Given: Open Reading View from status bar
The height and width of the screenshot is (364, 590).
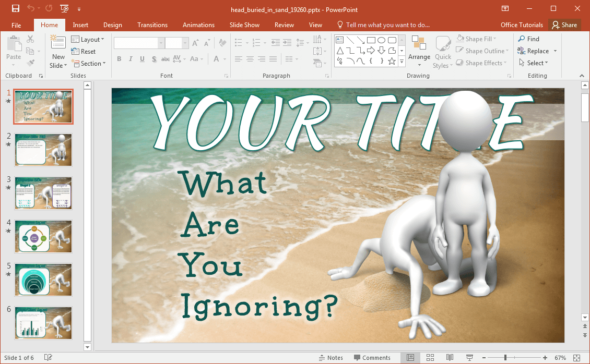Looking at the screenshot, I should point(450,358).
